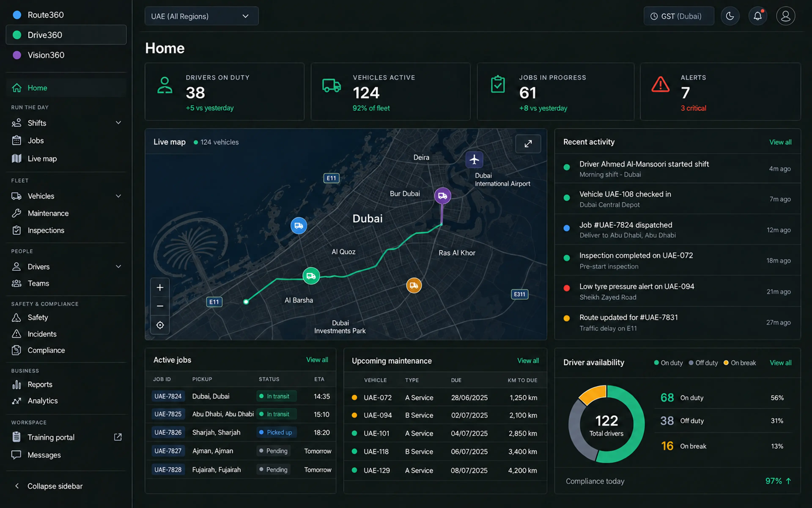The height and width of the screenshot is (508, 812).
Task: View all driver availability
Action: tap(780, 362)
